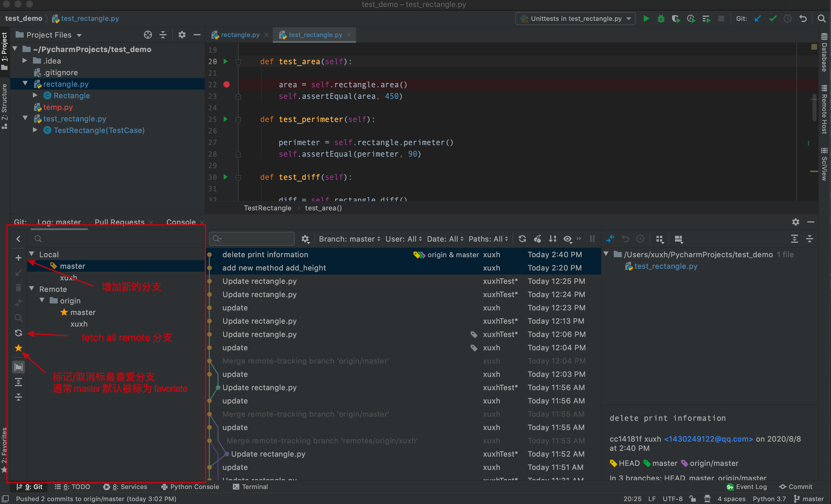Select the Log: master tab
The image size is (831, 504).
coord(59,222)
